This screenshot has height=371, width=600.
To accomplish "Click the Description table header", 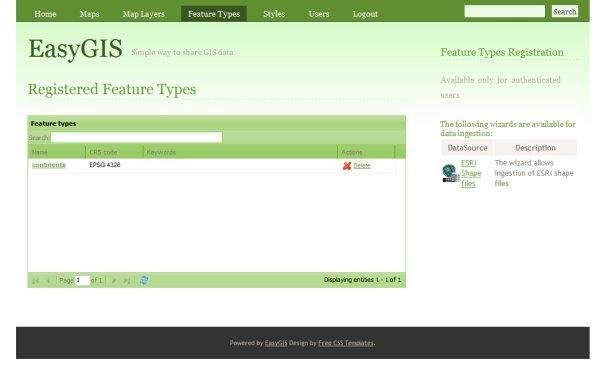I will click(x=535, y=148).
